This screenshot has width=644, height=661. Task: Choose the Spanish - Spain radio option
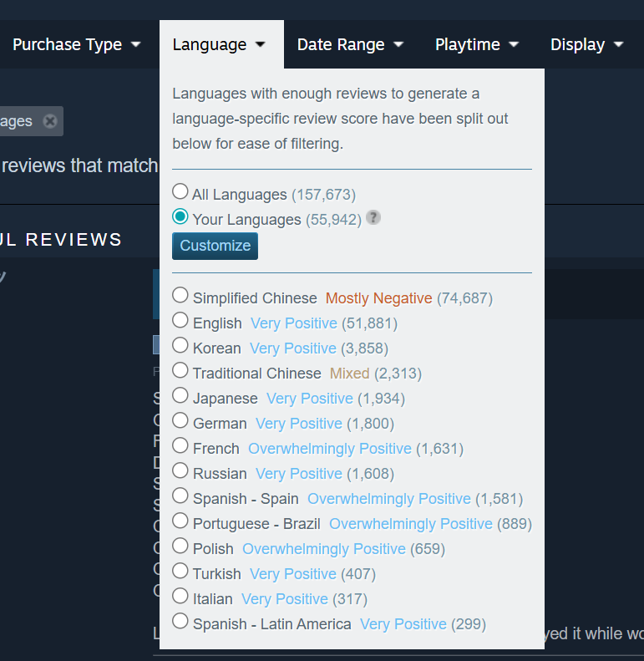[x=180, y=496]
